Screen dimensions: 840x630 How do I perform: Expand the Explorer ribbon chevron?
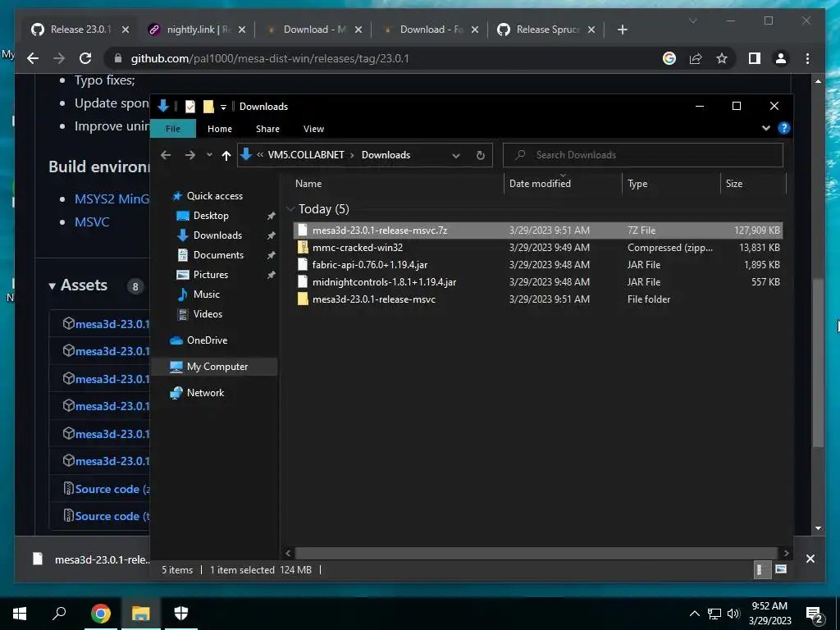pos(765,128)
